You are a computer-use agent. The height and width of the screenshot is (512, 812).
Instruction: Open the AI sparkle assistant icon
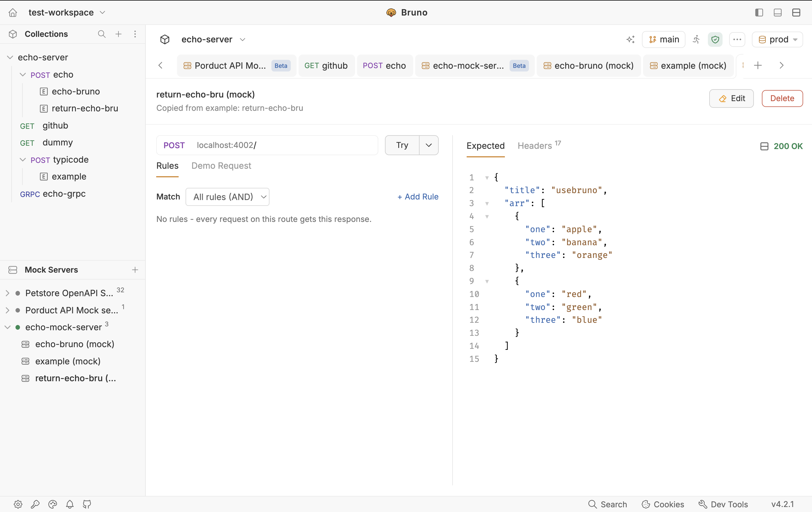[630, 39]
